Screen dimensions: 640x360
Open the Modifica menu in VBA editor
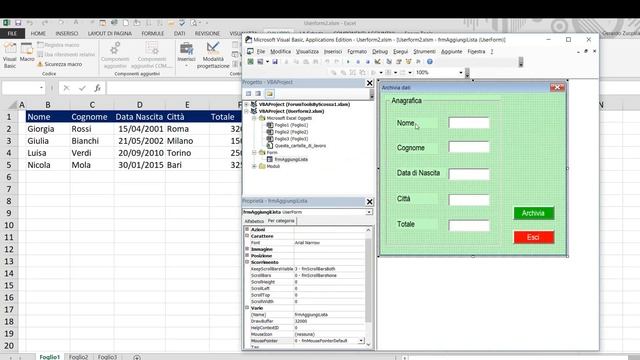[x=280, y=51]
